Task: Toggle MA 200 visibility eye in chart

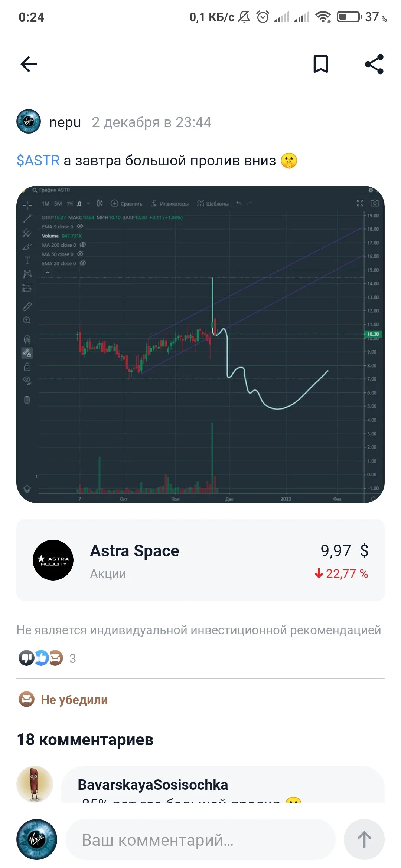Action: [83, 245]
